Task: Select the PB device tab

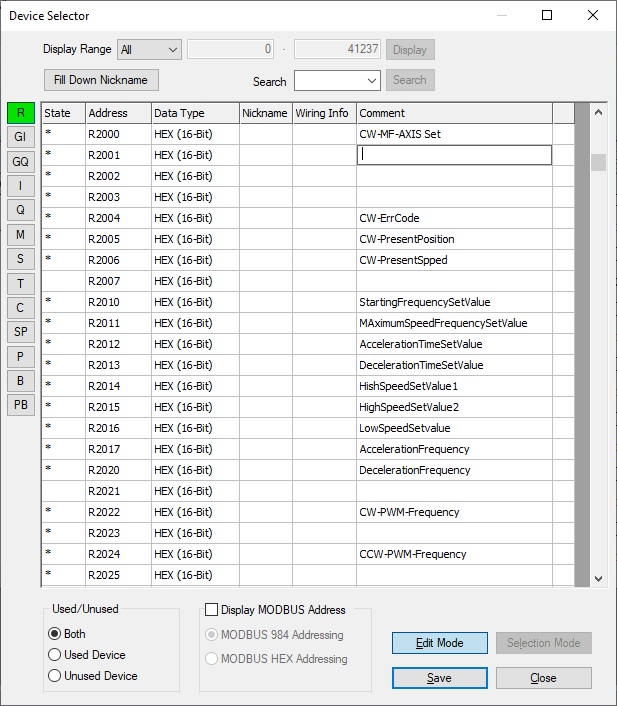Action: tap(21, 405)
